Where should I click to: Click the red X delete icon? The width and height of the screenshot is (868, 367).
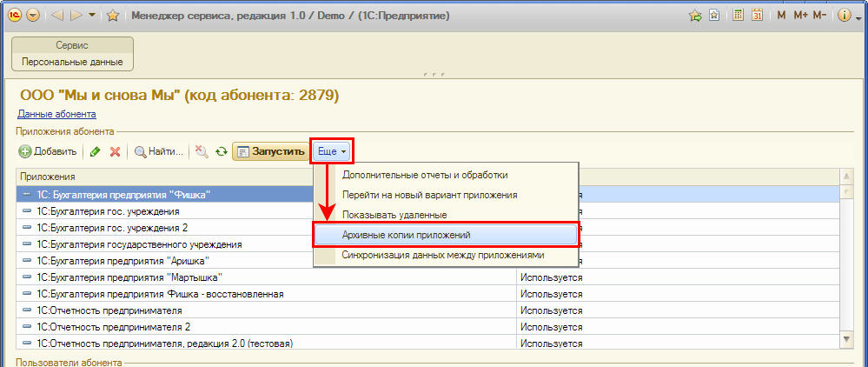(116, 151)
